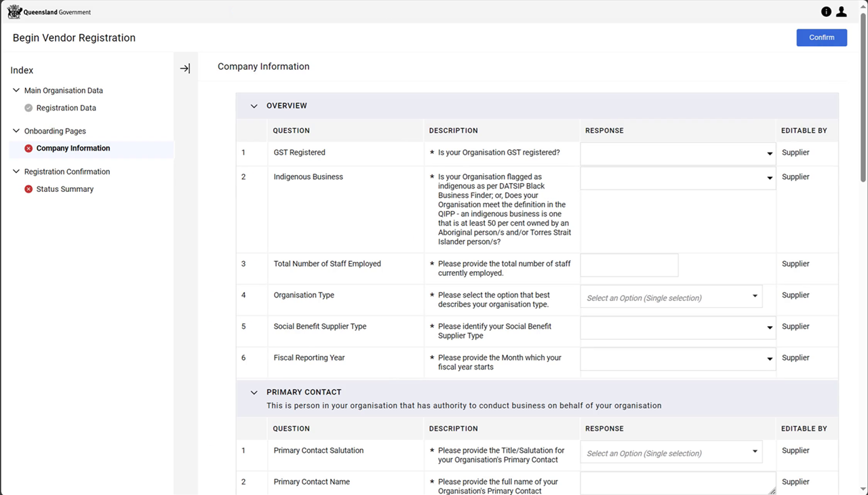Click the Queensland Government logo
This screenshot has width=868, height=495.
coord(49,12)
